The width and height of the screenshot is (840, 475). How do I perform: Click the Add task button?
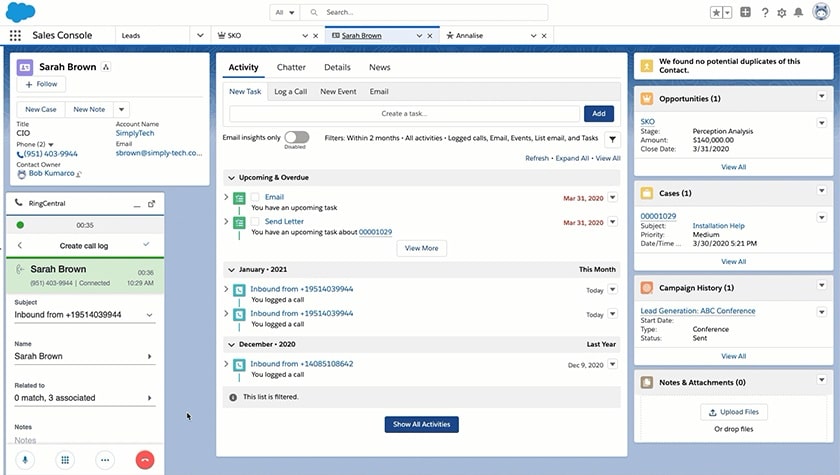pos(598,114)
